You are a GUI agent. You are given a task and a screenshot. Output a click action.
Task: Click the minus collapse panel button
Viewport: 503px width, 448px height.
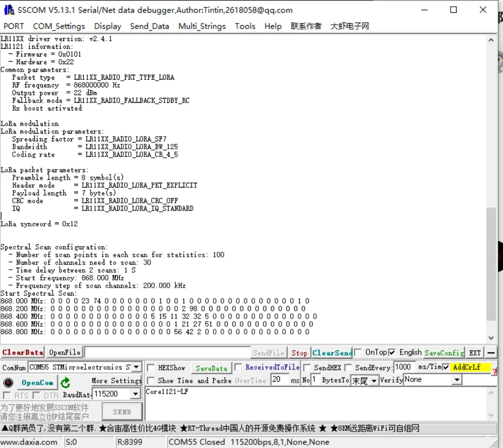tap(492, 353)
